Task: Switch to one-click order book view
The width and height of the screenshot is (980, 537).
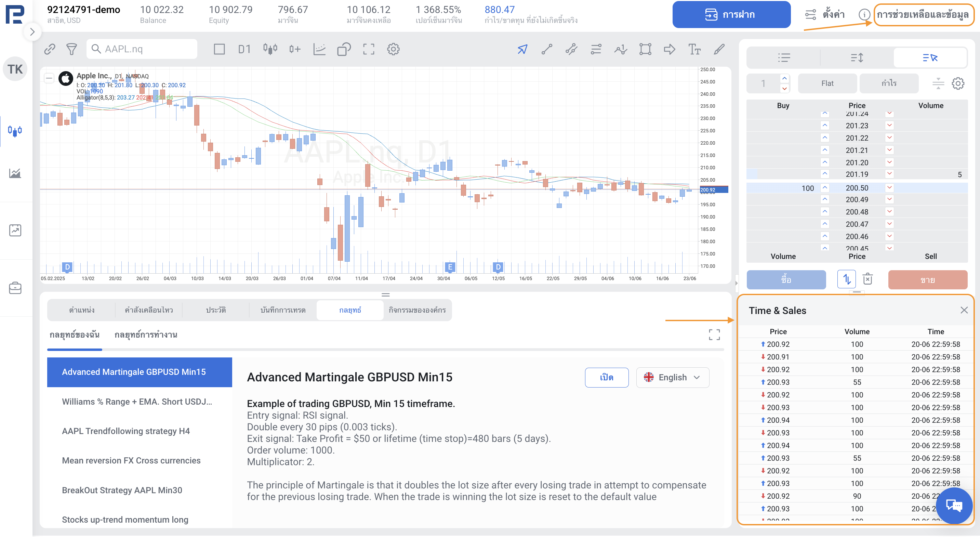Action: 929,58
